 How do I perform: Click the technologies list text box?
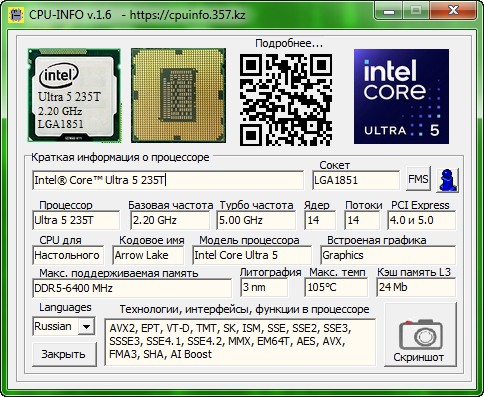[240, 342]
